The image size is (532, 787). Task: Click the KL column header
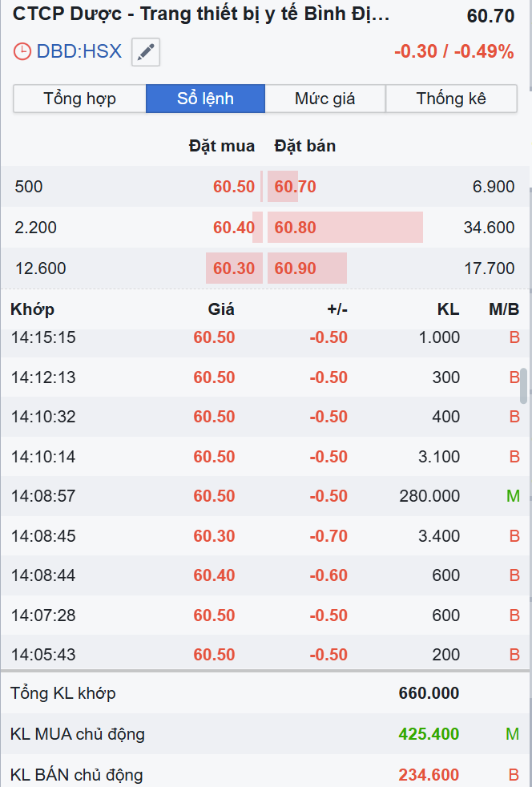tap(449, 309)
